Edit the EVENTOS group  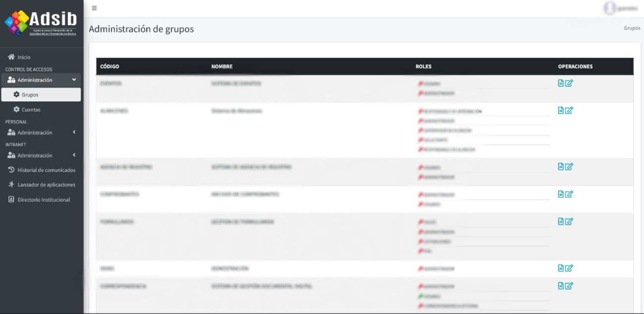pyautogui.click(x=569, y=83)
